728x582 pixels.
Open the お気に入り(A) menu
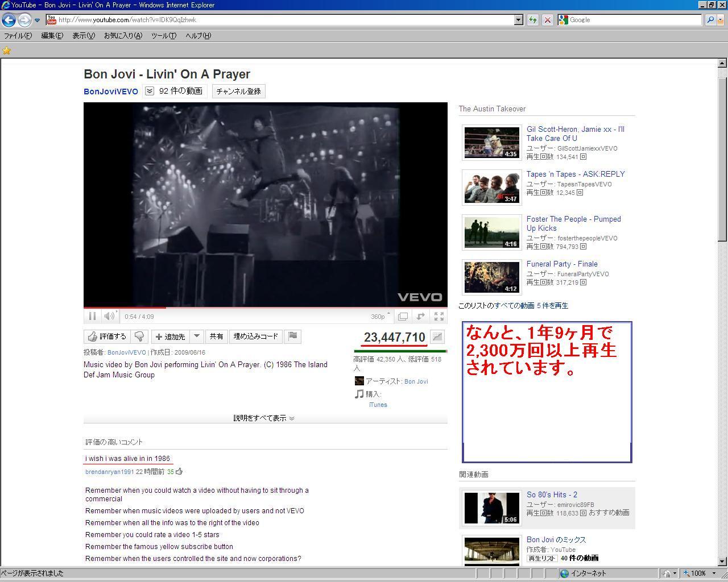pos(123,36)
